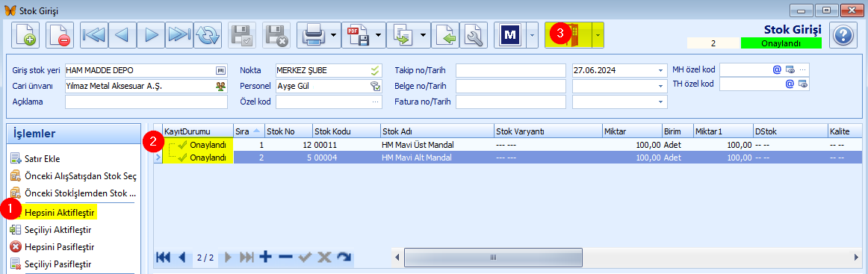The width and height of the screenshot is (868, 274).
Task: Click the preview icon in MH özel kod field
Action: point(790,69)
